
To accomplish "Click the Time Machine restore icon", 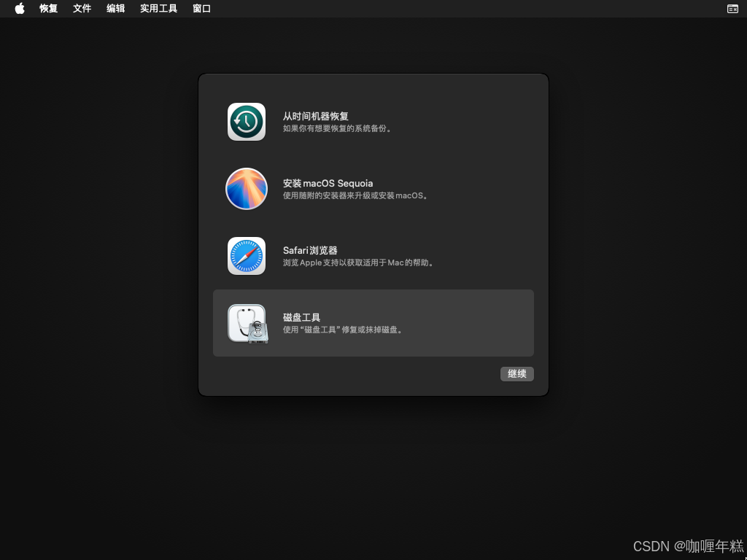I will point(247,122).
